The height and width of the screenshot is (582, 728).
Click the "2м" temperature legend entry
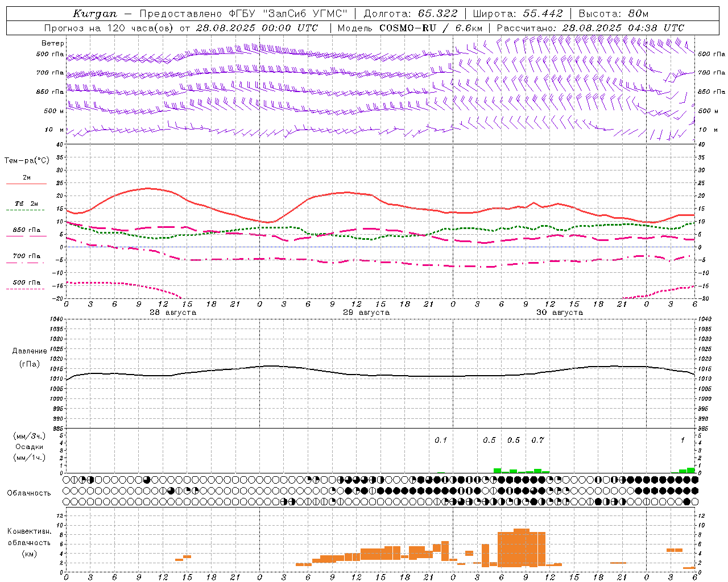click(x=27, y=178)
